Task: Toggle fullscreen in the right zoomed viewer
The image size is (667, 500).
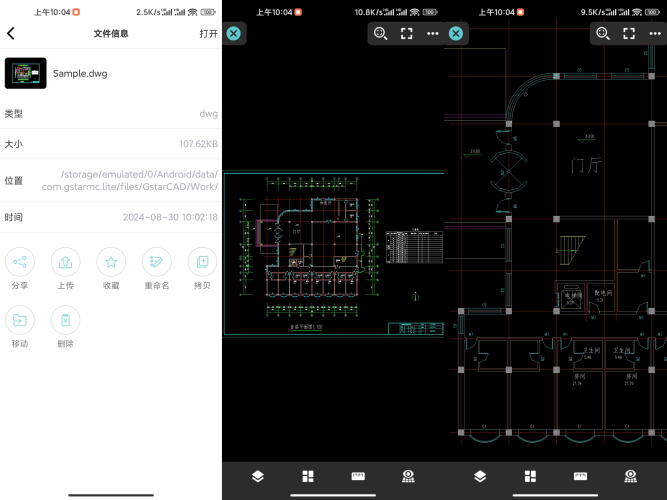Action: (x=629, y=33)
